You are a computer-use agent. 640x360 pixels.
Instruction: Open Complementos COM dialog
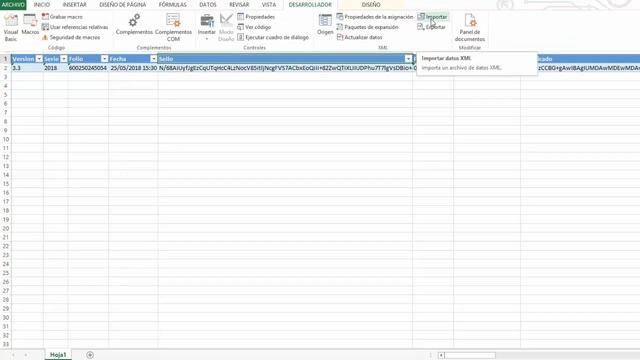coord(173,27)
